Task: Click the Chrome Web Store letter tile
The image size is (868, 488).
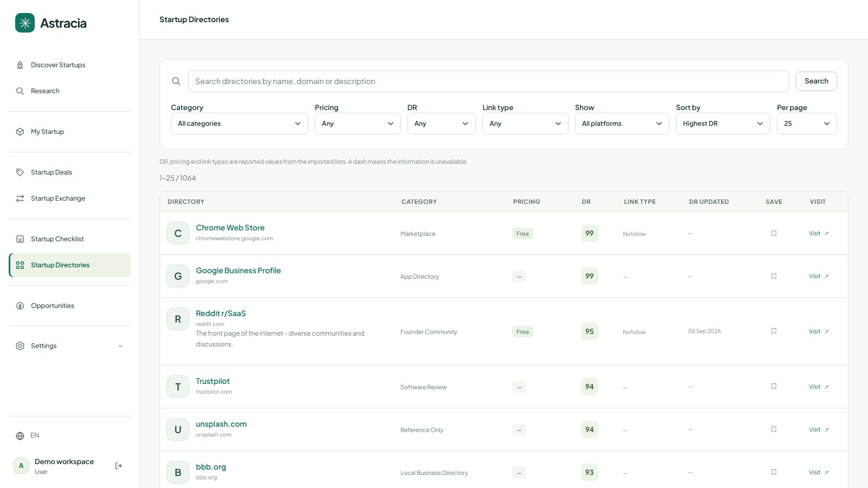Action: point(178,233)
